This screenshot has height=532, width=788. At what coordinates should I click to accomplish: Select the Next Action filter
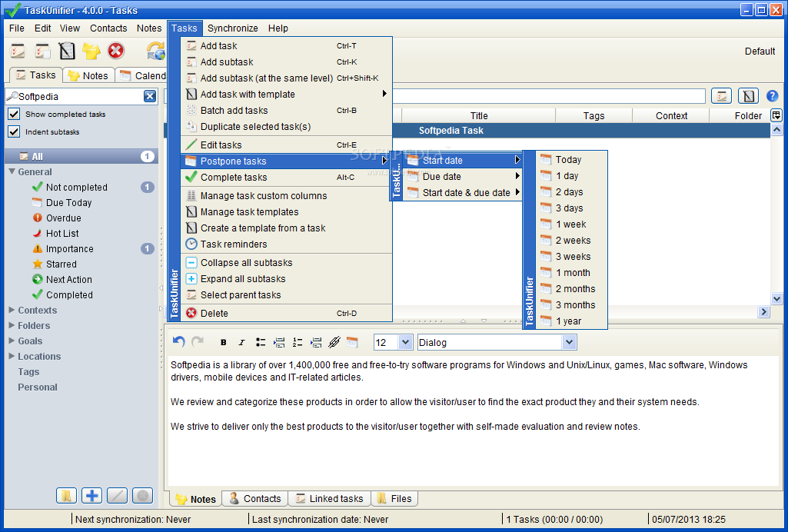(69, 280)
